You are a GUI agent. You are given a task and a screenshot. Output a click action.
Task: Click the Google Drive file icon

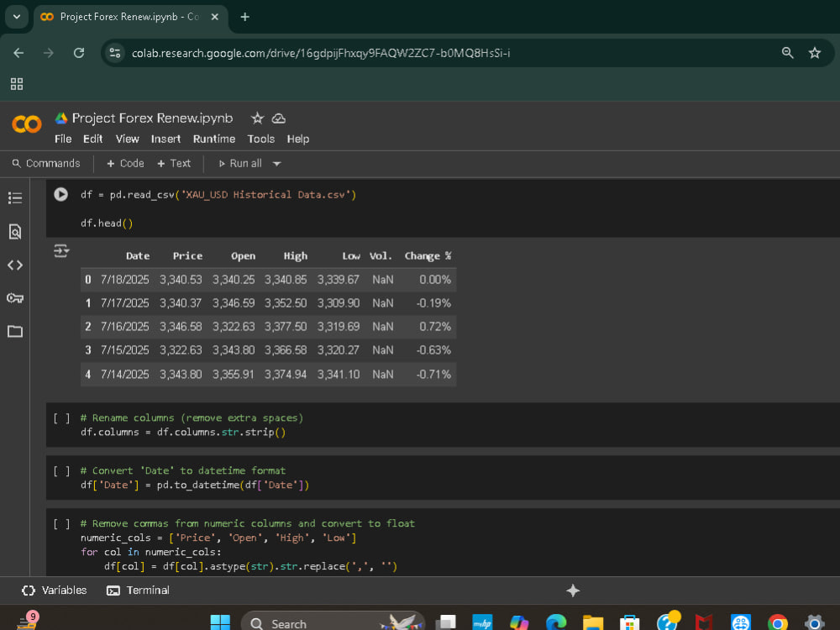point(61,118)
